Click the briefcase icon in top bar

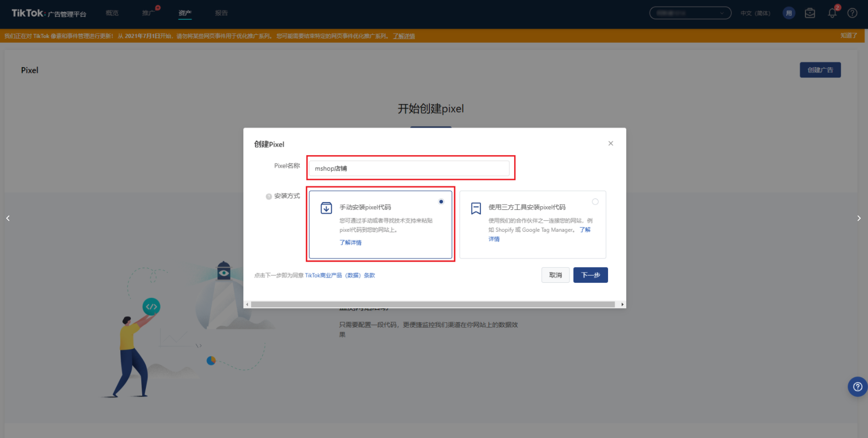pos(810,14)
